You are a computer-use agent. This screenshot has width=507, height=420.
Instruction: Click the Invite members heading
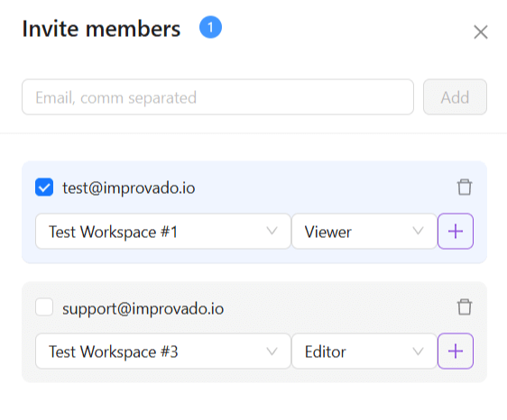coord(101,29)
